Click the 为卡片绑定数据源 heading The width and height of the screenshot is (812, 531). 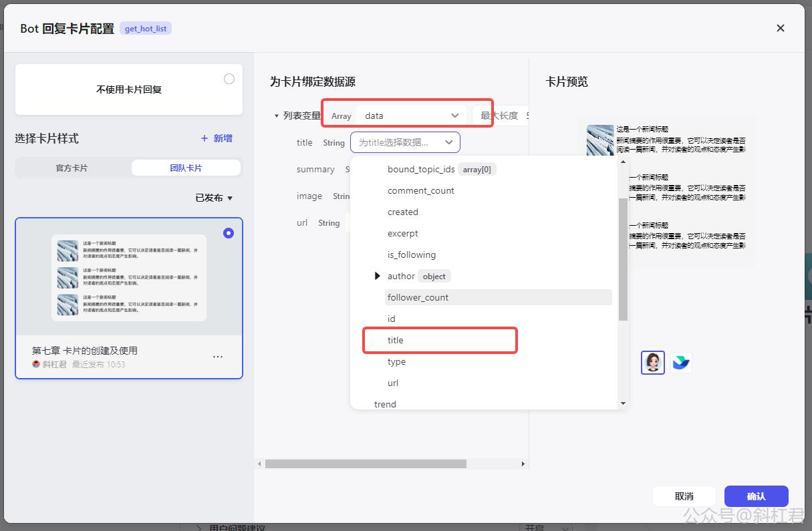coord(313,81)
